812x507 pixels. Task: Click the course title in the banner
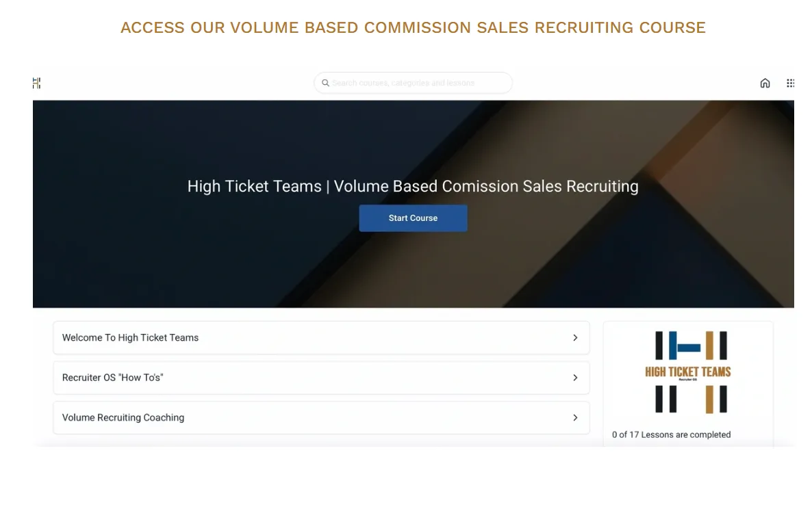point(413,186)
